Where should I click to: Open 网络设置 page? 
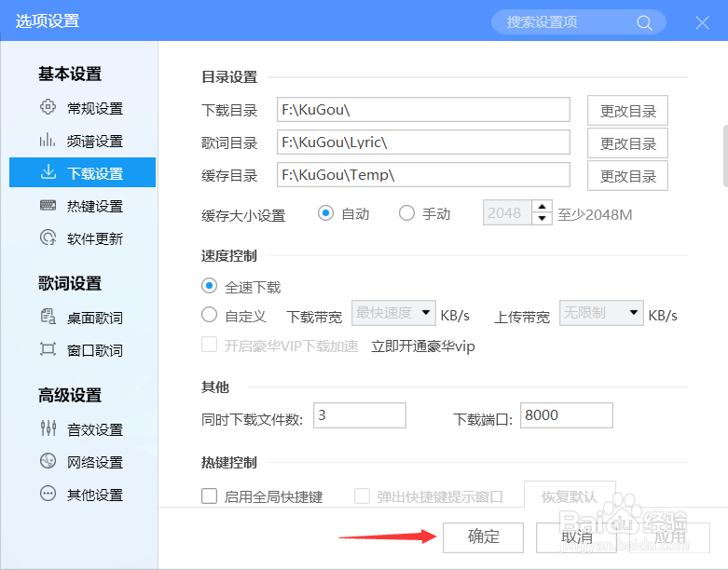[x=83, y=461]
